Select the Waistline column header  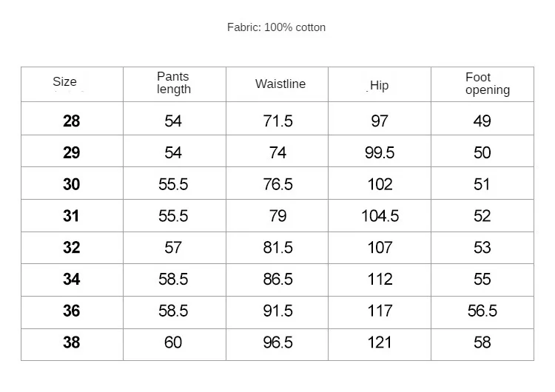click(x=280, y=84)
